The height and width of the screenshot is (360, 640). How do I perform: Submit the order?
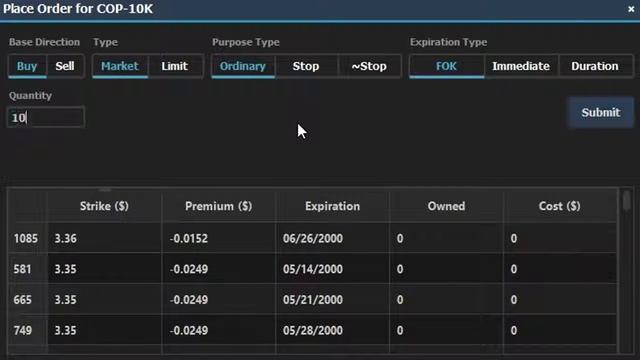601,113
